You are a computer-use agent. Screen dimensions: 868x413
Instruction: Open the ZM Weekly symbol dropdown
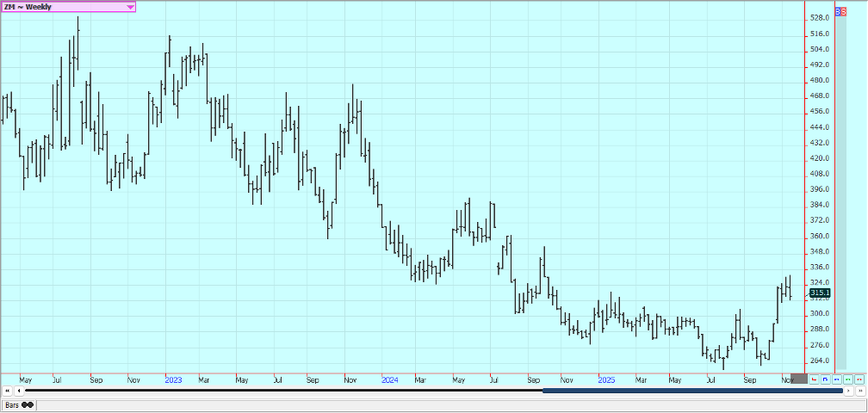pos(129,7)
